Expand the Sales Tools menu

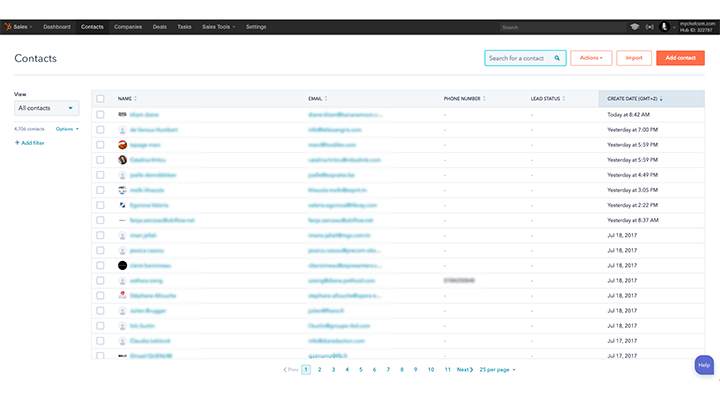coord(219,27)
